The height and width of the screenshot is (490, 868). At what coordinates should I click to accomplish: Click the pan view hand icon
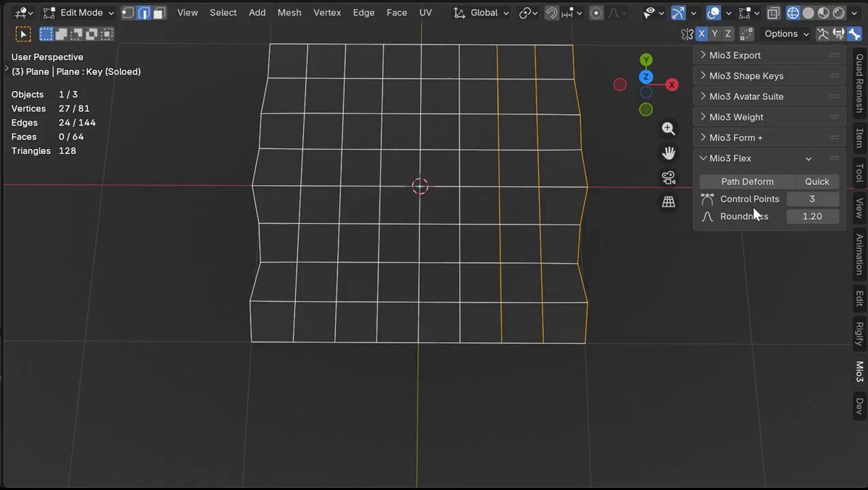(x=668, y=153)
